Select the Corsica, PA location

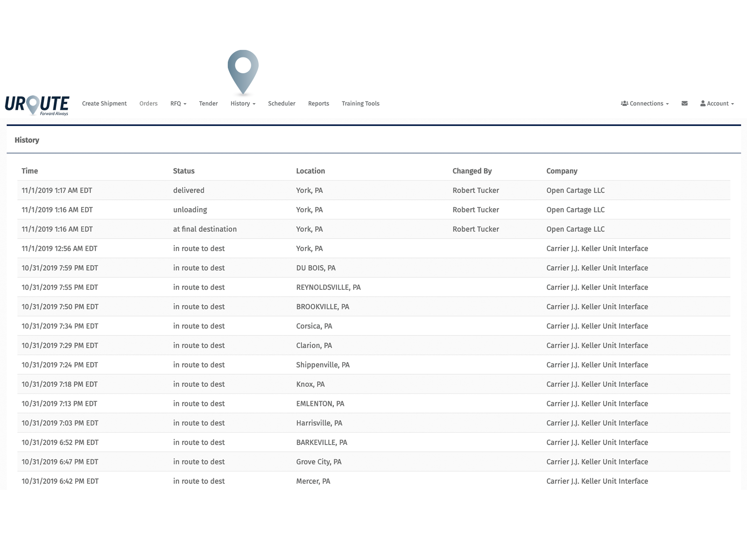tap(314, 326)
